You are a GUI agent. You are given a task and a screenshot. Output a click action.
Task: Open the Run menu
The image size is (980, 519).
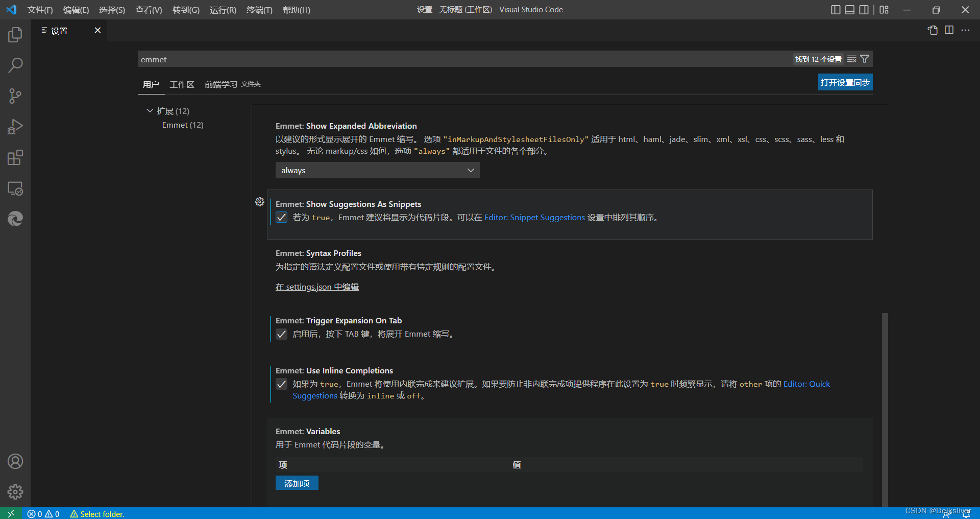(x=223, y=10)
